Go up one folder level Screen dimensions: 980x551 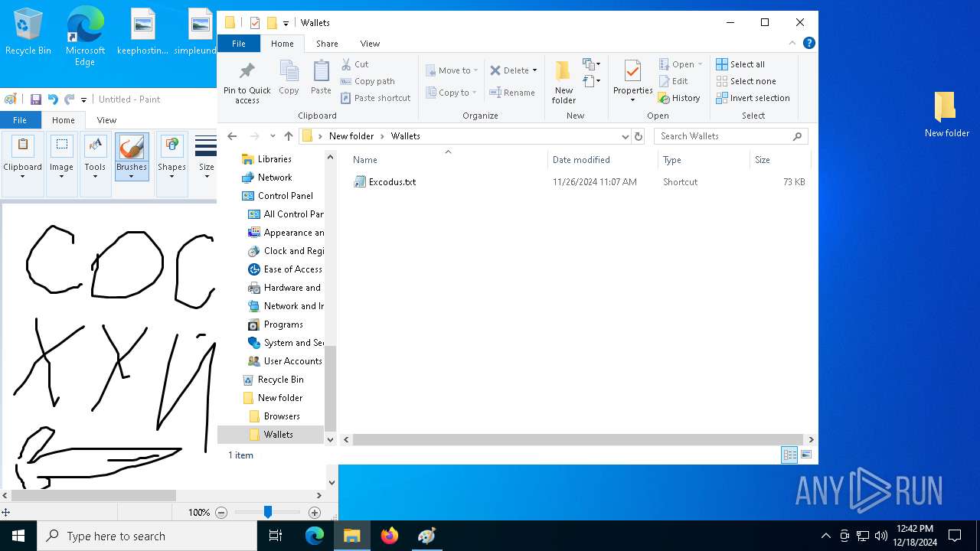tap(288, 136)
